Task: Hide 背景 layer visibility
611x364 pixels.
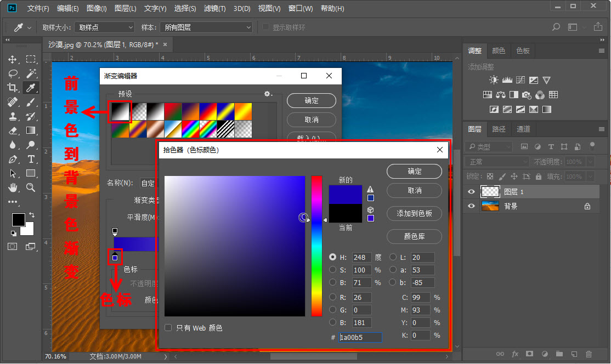Action: click(471, 206)
